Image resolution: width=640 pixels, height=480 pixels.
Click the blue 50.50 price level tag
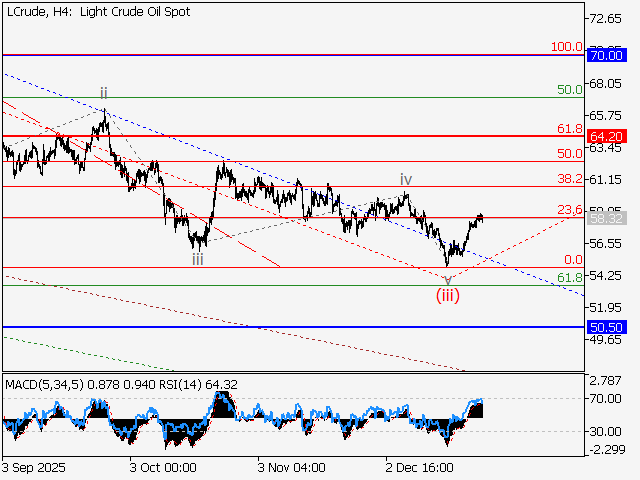(607, 327)
